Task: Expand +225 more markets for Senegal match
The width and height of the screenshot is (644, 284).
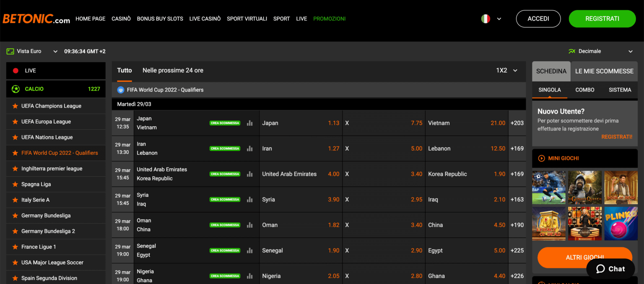Action: pyautogui.click(x=517, y=250)
